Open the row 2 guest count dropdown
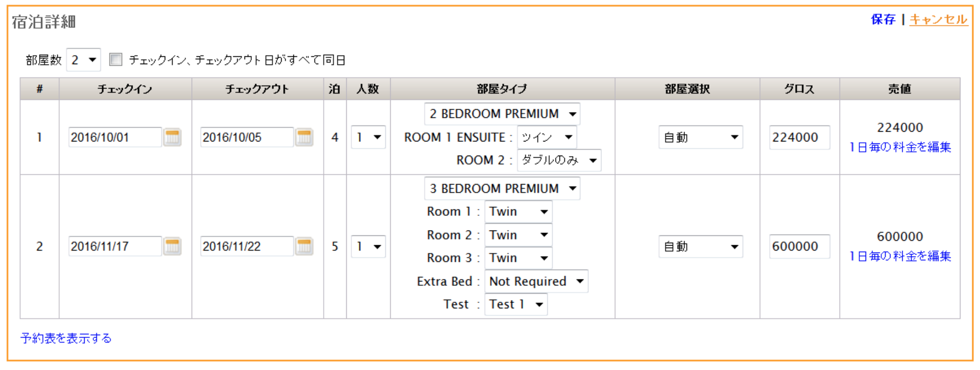 coord(368,246)
